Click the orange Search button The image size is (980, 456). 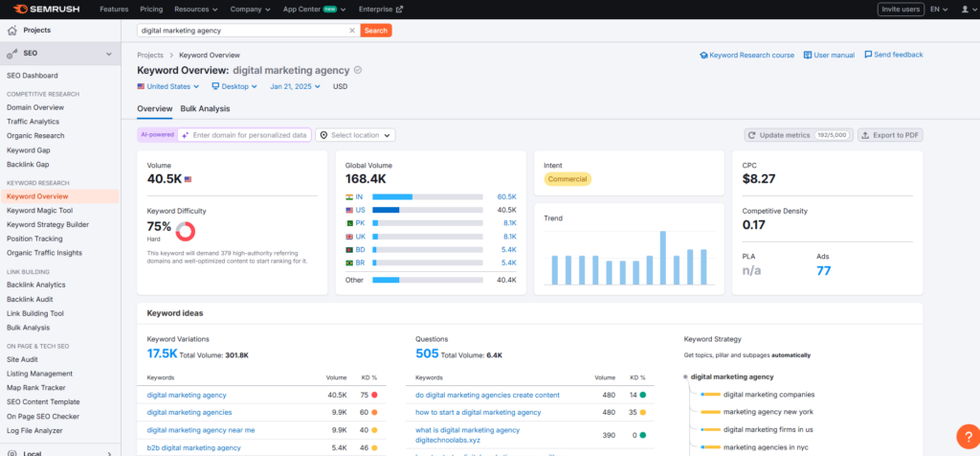[x=376, y=30]
